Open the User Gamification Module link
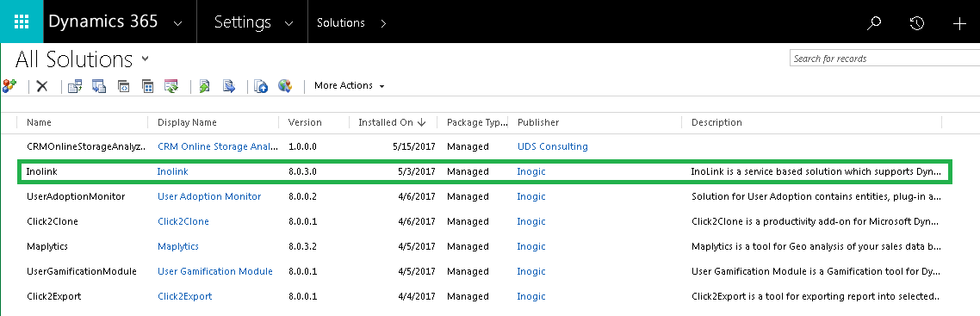Image resolution: width=980 pixels, height=316 pixels. click(215, 272)
